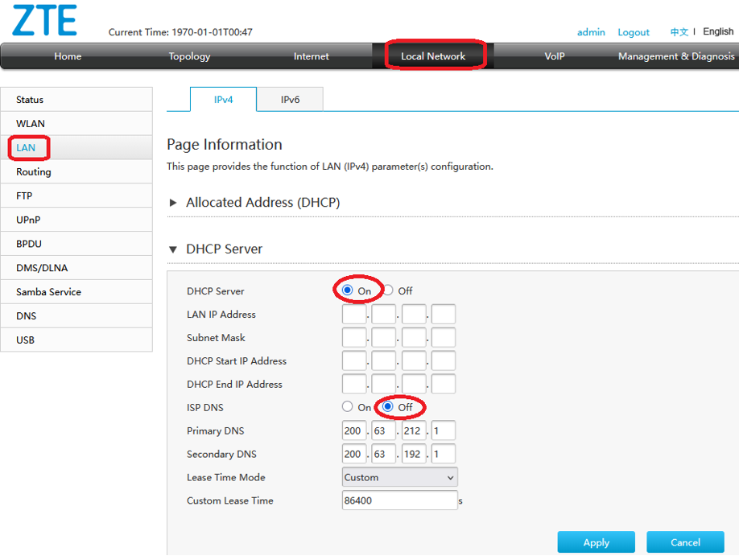Image resolution: width=739 pixels, height=560 pixels.
Task: Open the Samba Service settings
Action: click(x=47, y=291)
